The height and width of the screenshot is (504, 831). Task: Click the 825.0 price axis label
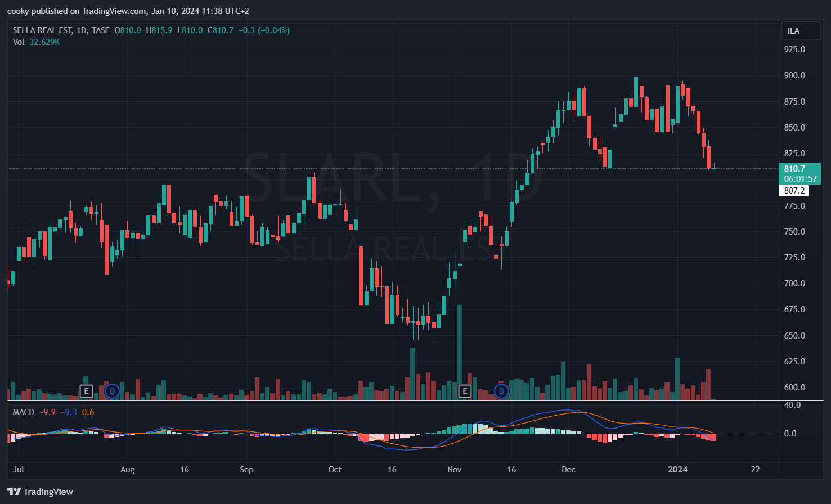point(794,154)
